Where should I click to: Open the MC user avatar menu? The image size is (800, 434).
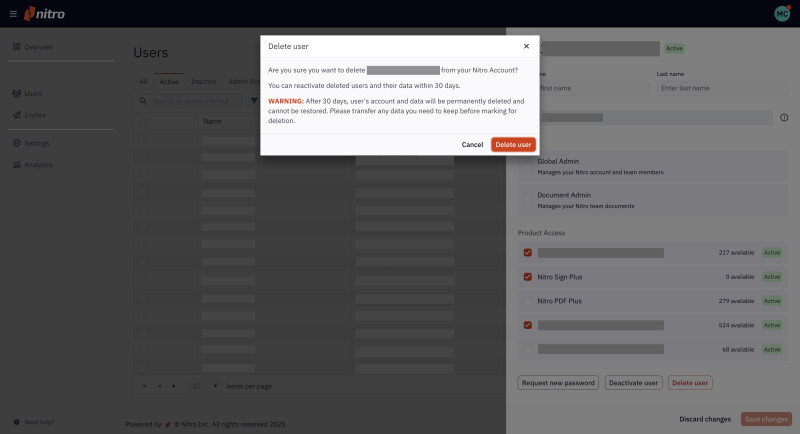[782, 14]
